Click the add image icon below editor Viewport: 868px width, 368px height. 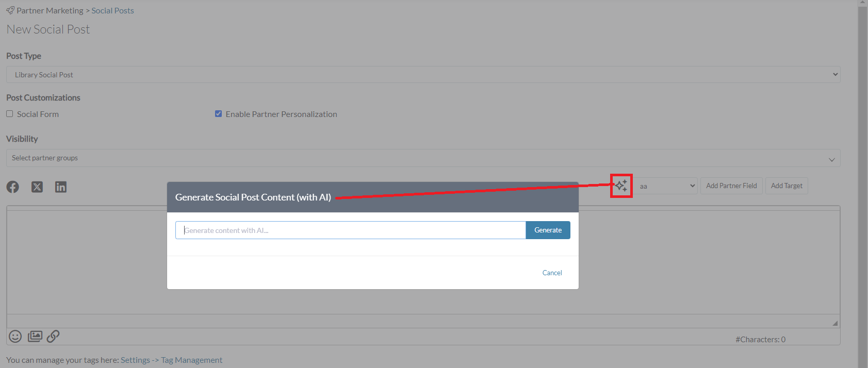pyautogui.click(x=35, y=337)
